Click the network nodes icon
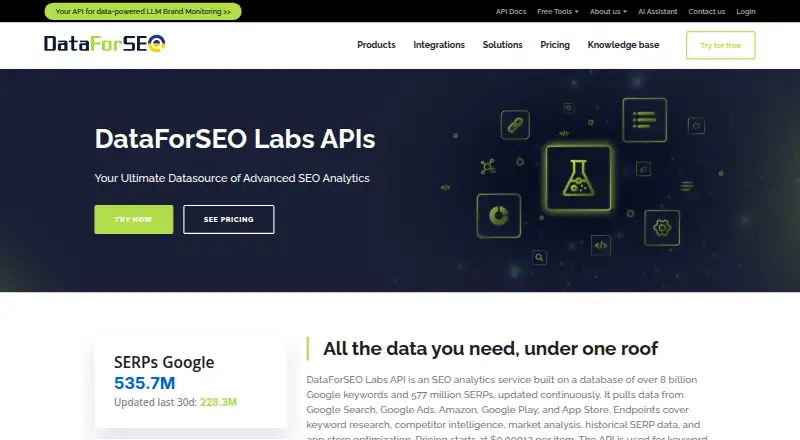 488,166
